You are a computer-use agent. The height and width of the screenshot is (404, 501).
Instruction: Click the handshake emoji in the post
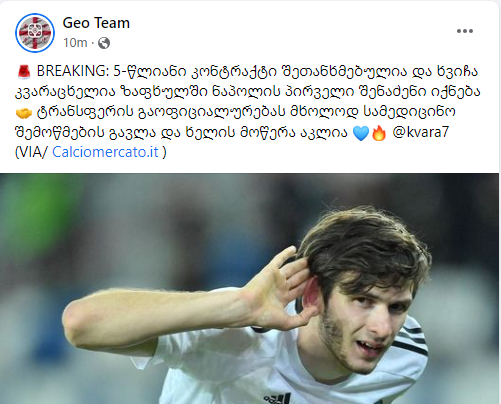click(23, 113)
